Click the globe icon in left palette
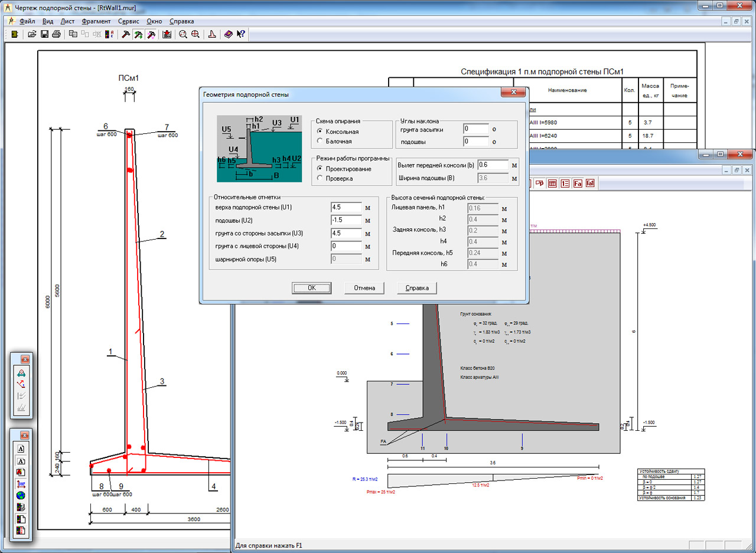Image resolution: width=756 pixels, height=553 pixels. point(21,496)
